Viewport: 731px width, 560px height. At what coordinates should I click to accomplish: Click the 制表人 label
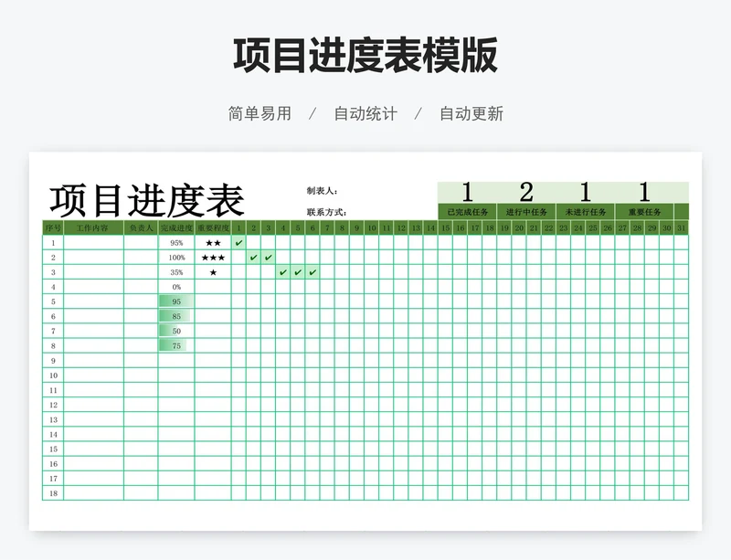coord(323,191)
